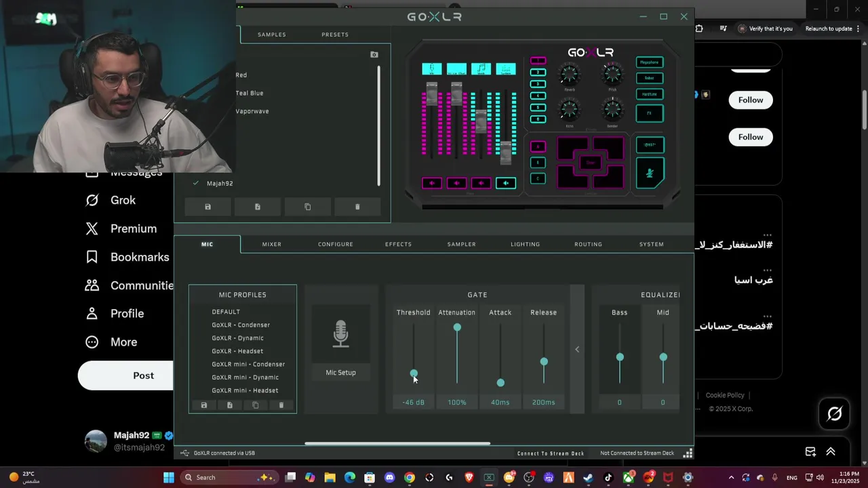The width and height of the screenshot is (868, 488).
Task: Click the System channel display icon
Action: 506,69
